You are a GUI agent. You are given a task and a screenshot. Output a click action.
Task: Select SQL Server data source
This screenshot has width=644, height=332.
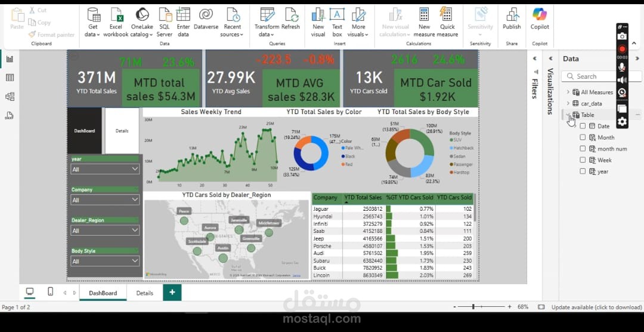pyautogui.click(x=165, y=22)
